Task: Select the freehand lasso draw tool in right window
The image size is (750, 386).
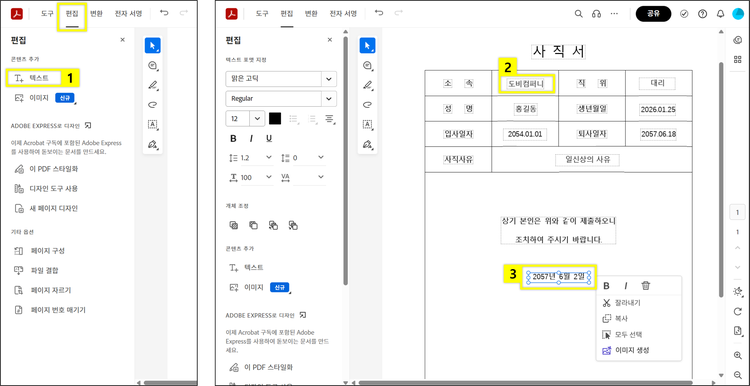Action: (x=367, y=104)
